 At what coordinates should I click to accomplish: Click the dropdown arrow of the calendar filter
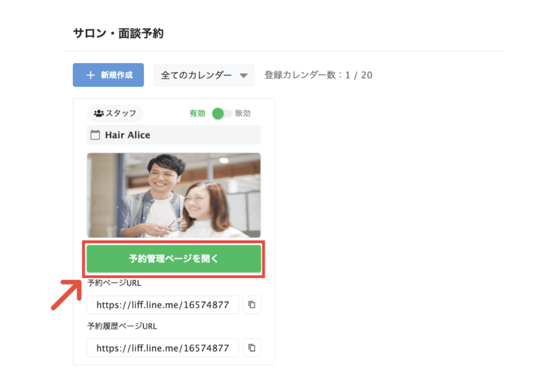[x=243, y=76]
